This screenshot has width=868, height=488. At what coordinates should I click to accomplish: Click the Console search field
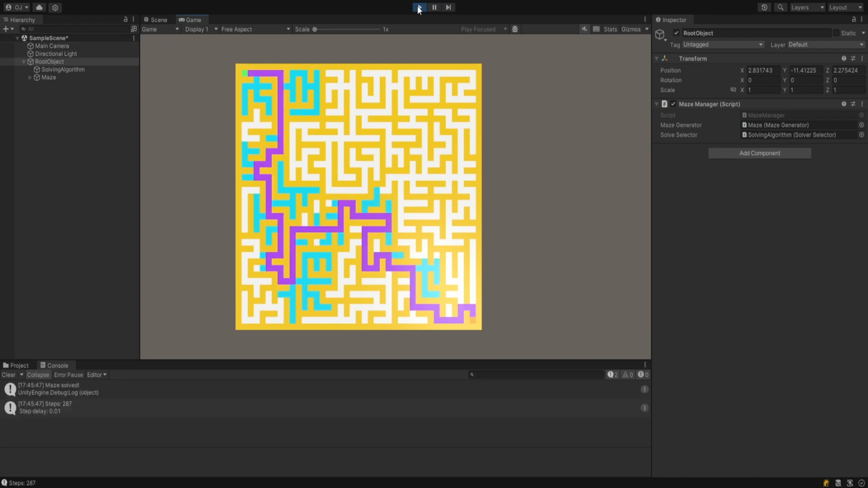535,374
